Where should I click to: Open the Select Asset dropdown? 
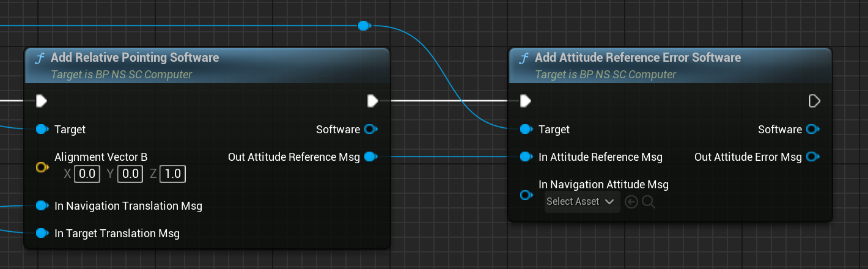581,202
